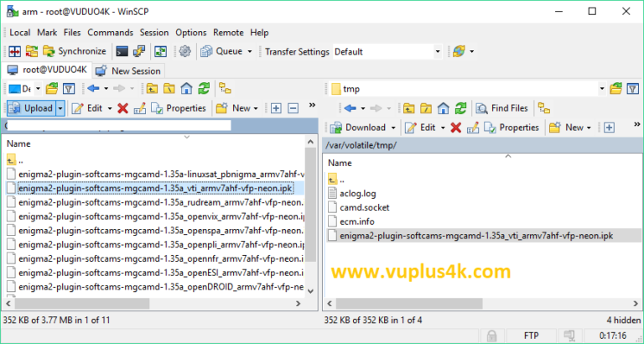Delete the selected local file with the red X

point(122,108)
